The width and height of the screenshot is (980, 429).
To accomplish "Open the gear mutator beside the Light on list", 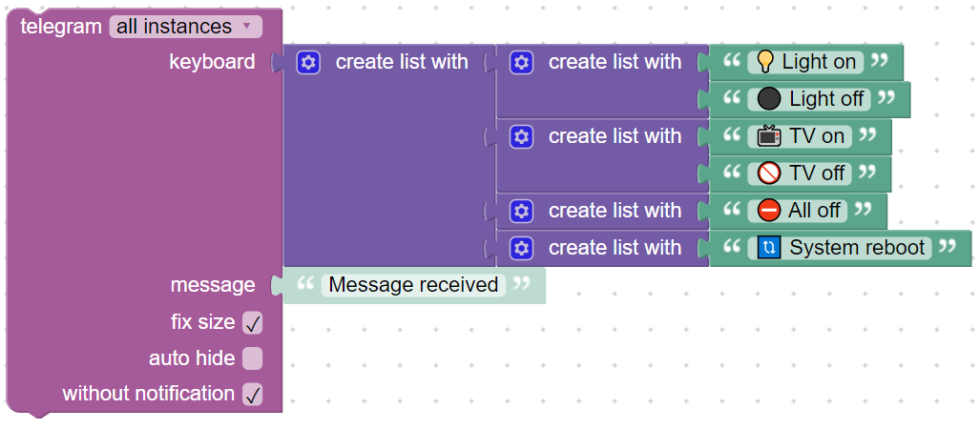I will pyautogui.click(x=521, y=63).
